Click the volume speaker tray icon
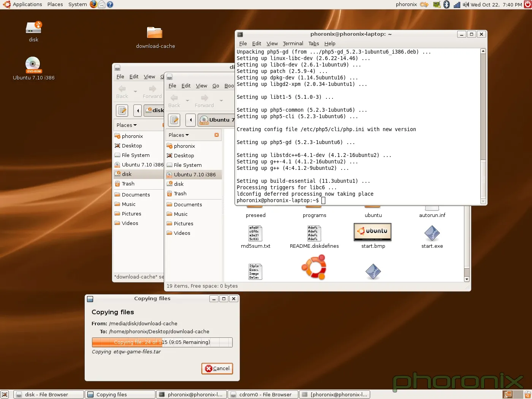This screenshot has height=399, width=532. 466,5
